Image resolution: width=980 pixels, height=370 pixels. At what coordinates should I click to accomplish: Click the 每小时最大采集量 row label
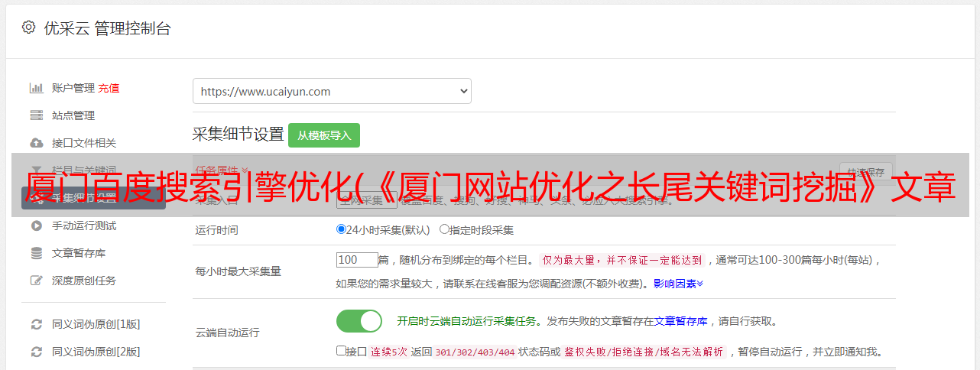239,271
